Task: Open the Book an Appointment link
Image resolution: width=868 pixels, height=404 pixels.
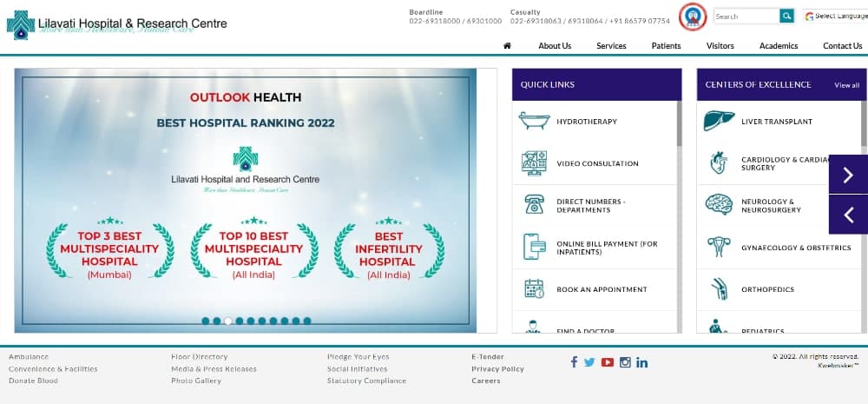Action: pyautogui.click(x=602, y=289)
